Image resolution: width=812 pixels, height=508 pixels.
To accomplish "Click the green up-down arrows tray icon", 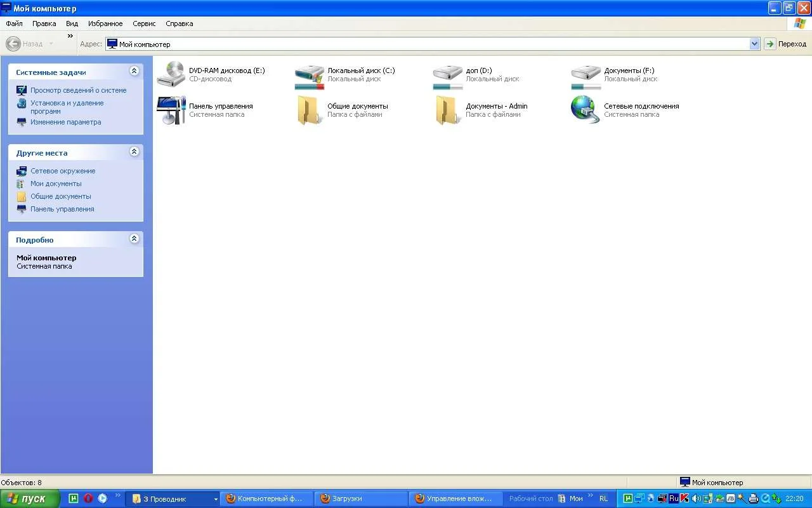I will pyautogui.click(x=776, y=498).
